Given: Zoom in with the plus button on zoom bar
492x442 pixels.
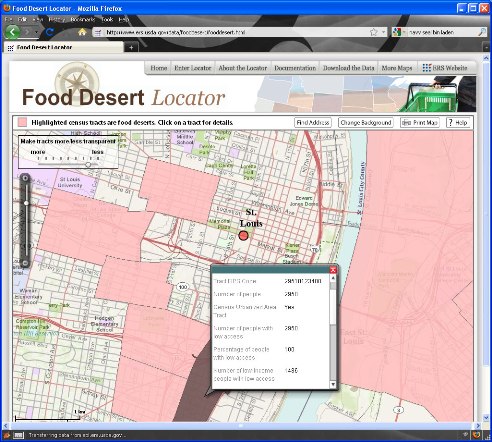Looking at the screenshot, I should tap(25, 178).
